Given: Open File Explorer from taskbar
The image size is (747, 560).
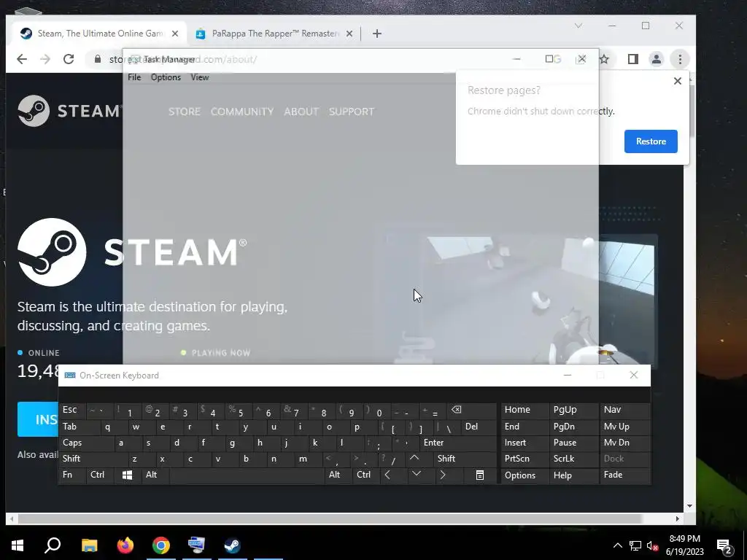Looking at the screenshot, I should click(x=89, y=545).
